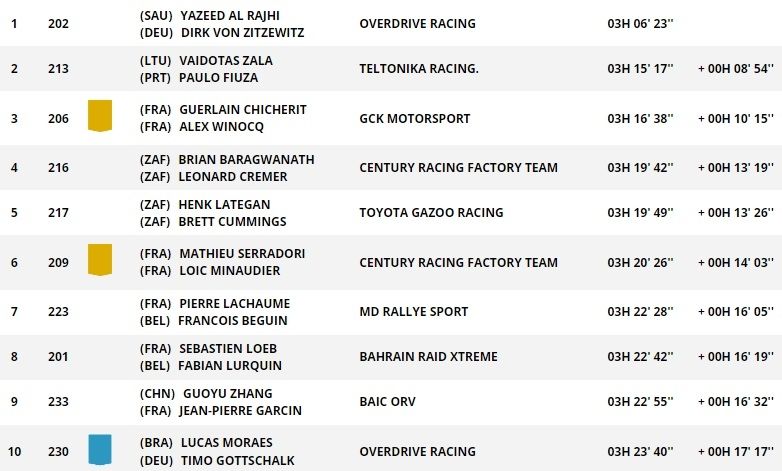Open Henk Lategan's profile link
The image size is (782, 471).
click(x=224, y=204)
